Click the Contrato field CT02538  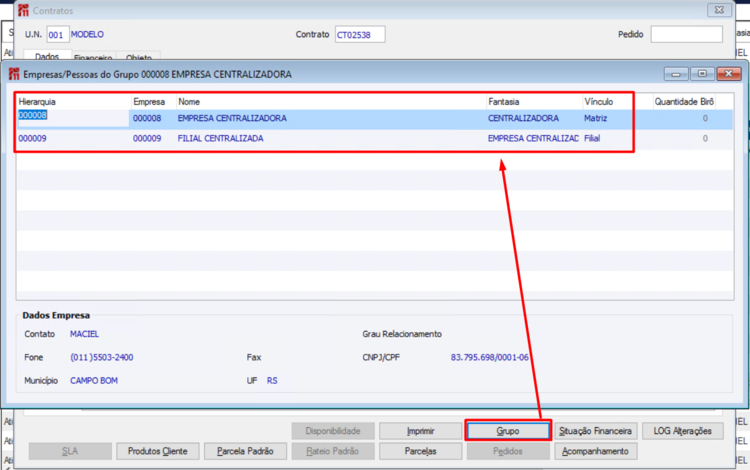[360, 34]
